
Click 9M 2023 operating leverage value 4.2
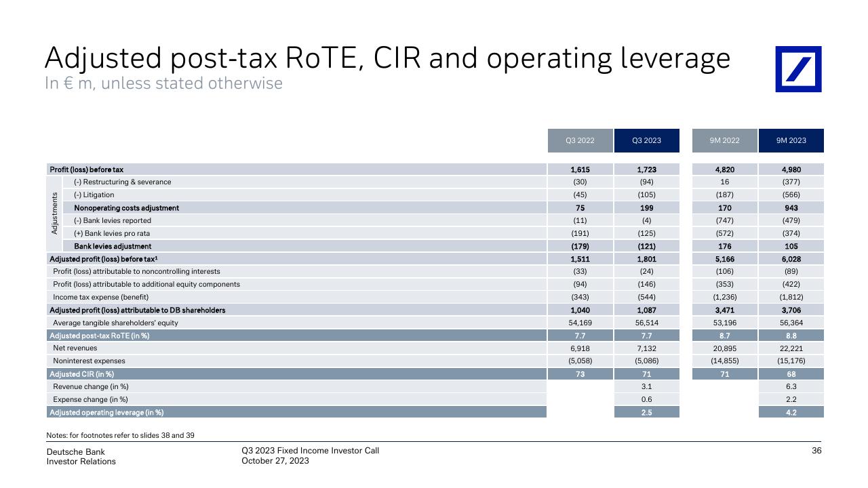(791, 412)
